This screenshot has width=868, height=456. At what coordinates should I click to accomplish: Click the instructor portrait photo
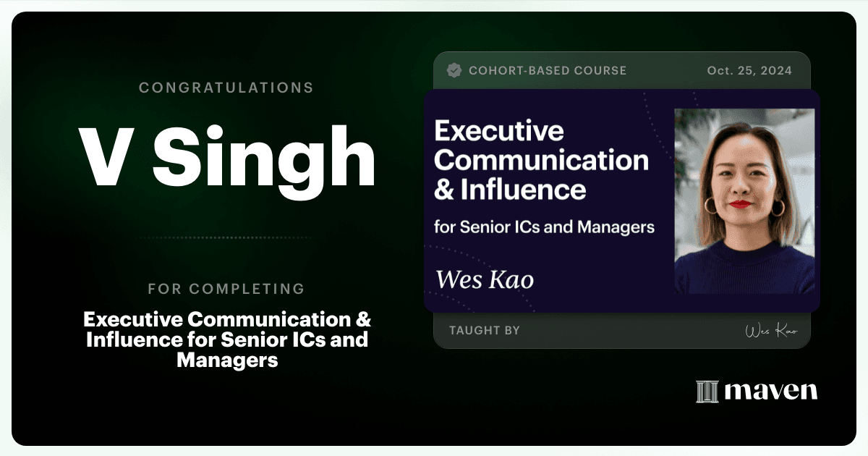744,201
